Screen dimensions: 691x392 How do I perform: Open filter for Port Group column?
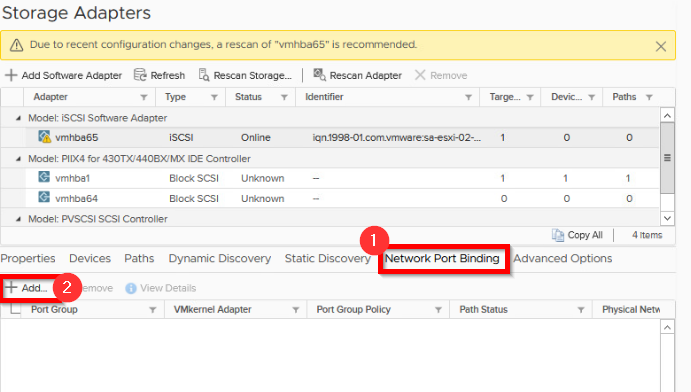pos(152,310)
